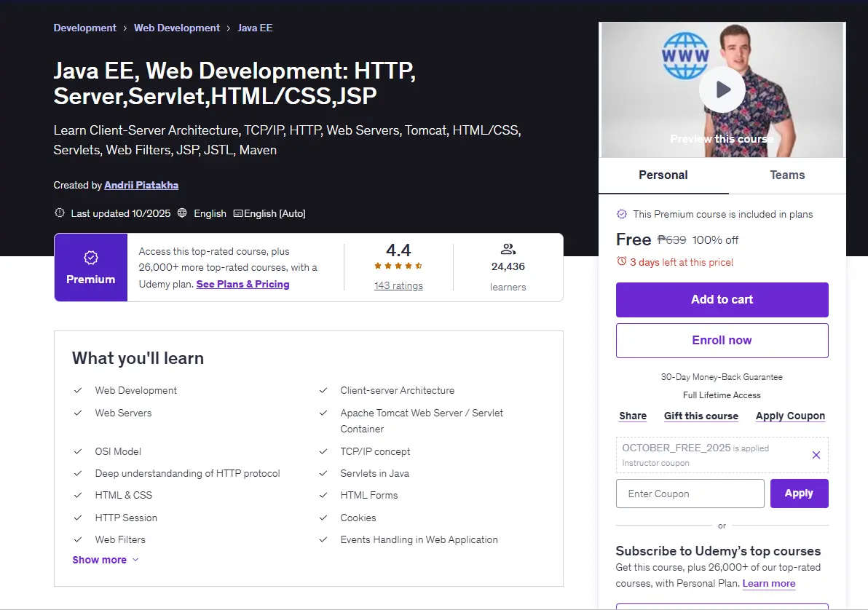
Task: Click the Apply coupon button
Action: 799,494
